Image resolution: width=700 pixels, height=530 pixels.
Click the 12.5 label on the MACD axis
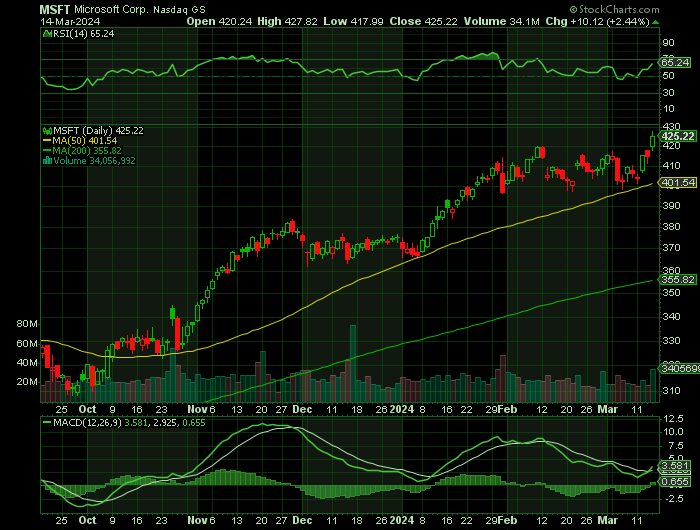(673, 418)
